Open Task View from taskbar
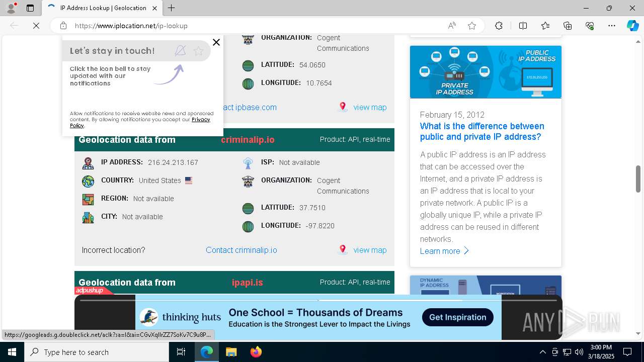 (181, 352)
